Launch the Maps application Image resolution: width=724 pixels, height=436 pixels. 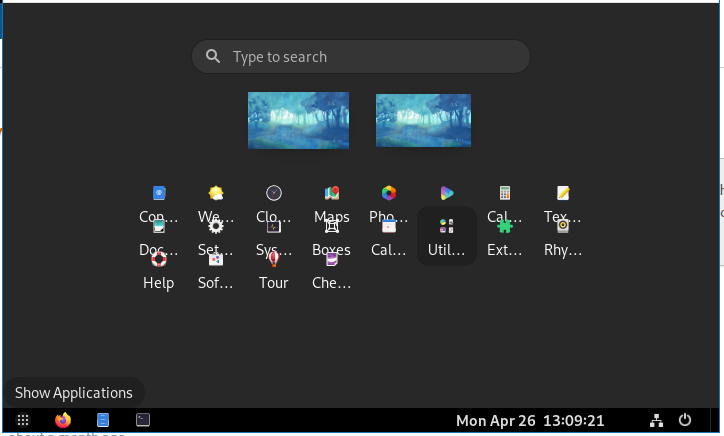click(332, 193)
